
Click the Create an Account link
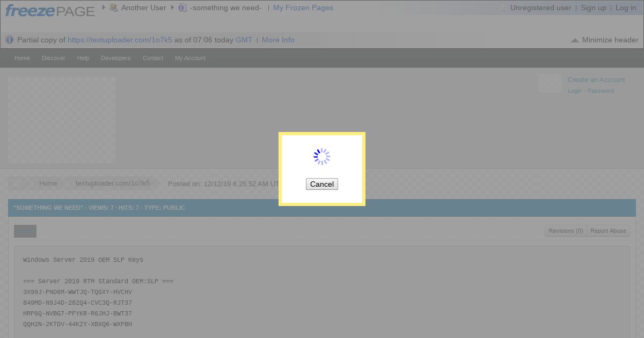[596, 79]
